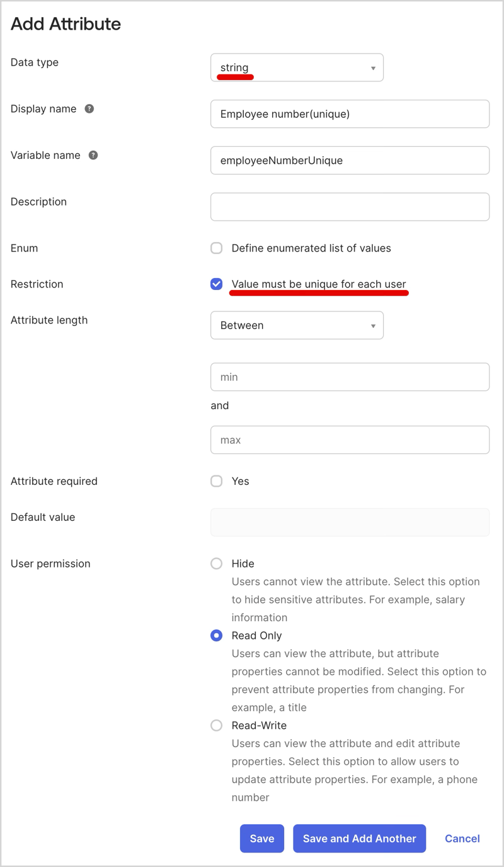Click the Variable name help icon
The width and height of the screenshot is (504, 867).
[93, 155]
